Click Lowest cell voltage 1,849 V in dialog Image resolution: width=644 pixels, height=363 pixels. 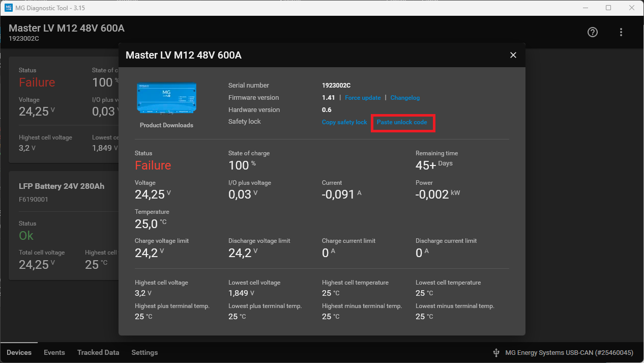tap(242, 293)
